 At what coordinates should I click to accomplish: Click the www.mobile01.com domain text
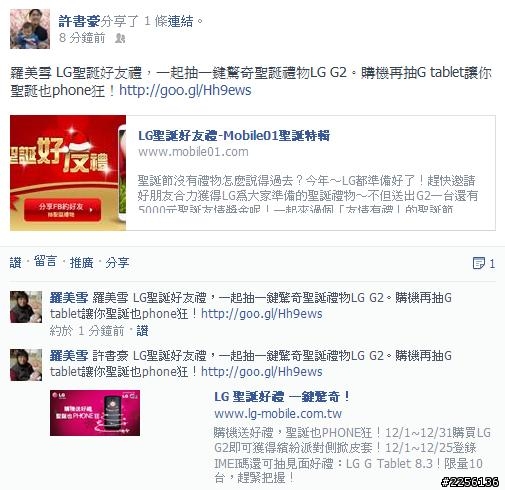tap(193, 152)
